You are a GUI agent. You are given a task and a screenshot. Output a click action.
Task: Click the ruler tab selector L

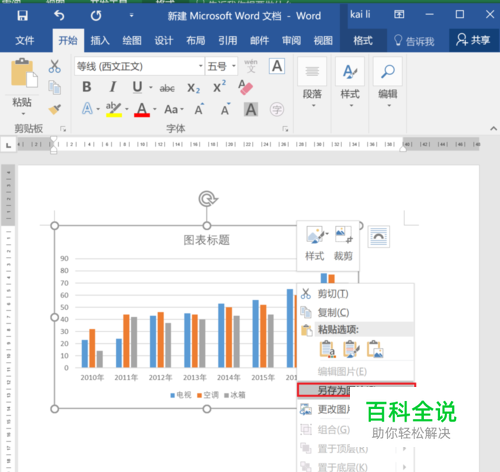[8, 145]
